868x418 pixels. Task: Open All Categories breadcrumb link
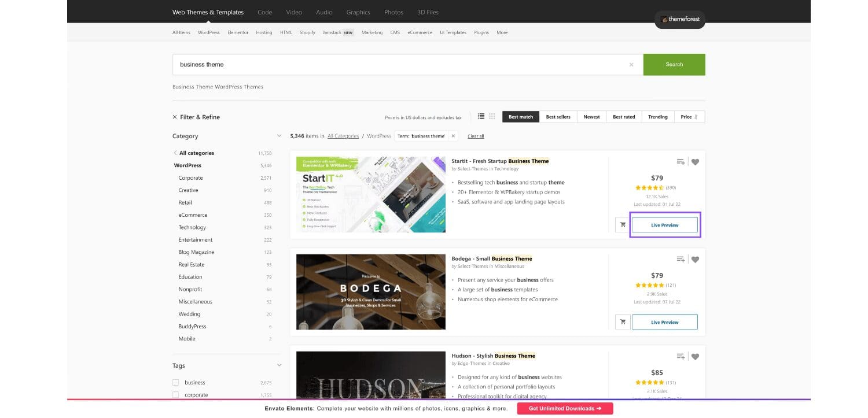click(343, 136)
